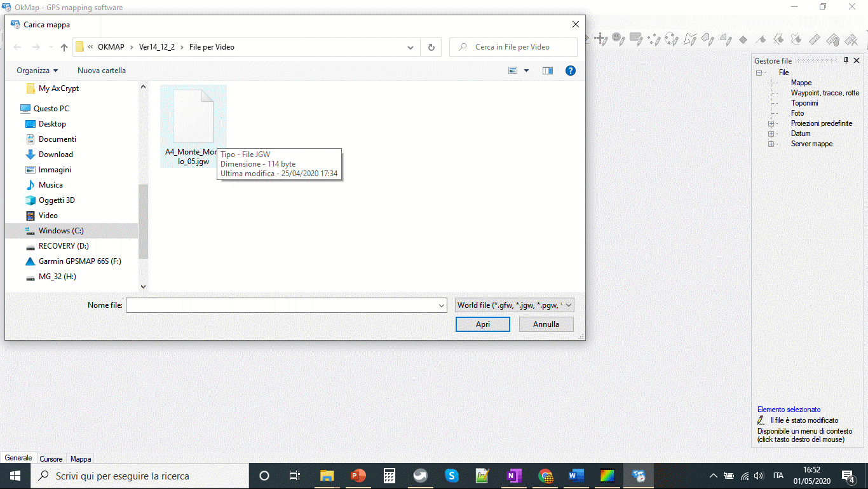868x489 pixels.
Task: Expand Datum tree node
Action: coord(771,134)
